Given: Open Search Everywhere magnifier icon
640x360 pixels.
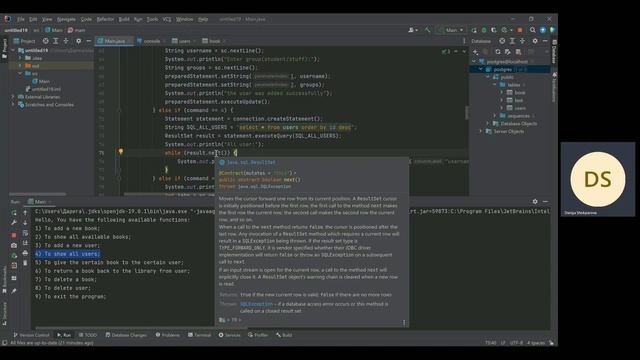Looking at the screenshot, I should pos(533,30).
